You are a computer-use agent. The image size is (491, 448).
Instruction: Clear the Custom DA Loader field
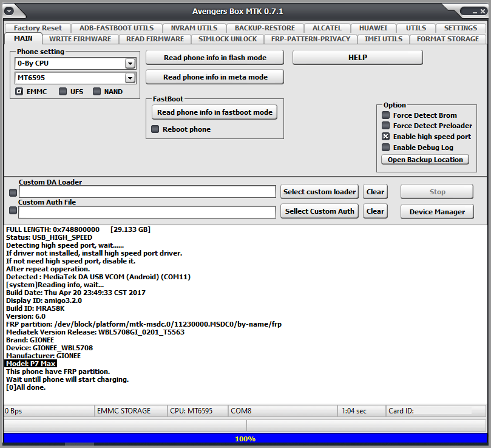click(375, 192)
